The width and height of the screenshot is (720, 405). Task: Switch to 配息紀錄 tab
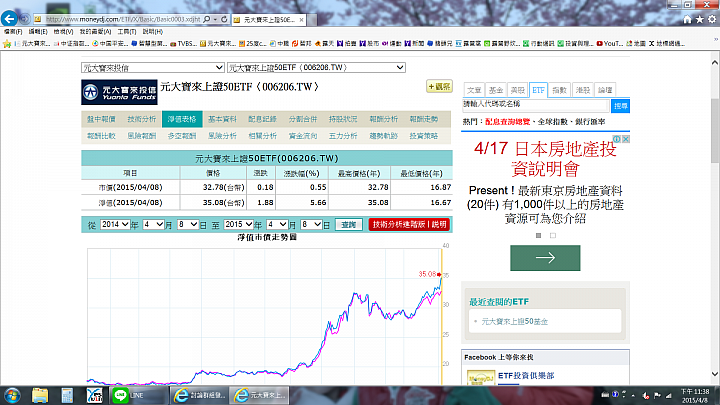click(262, 119)
